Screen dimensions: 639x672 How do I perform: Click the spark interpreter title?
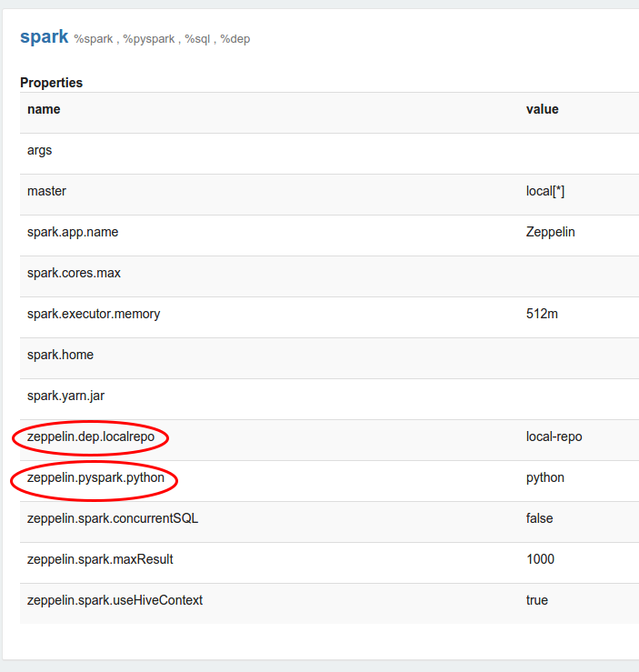(x=45, y=37)
